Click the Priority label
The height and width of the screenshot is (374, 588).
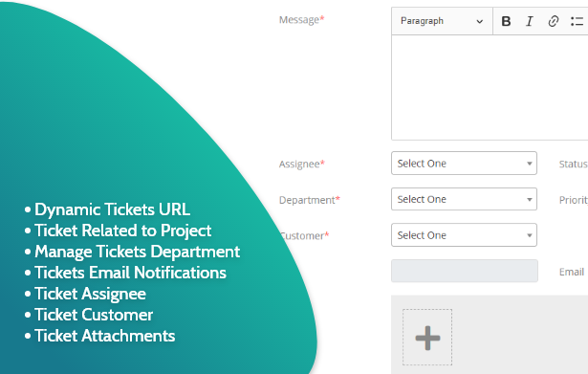point(574,200)
